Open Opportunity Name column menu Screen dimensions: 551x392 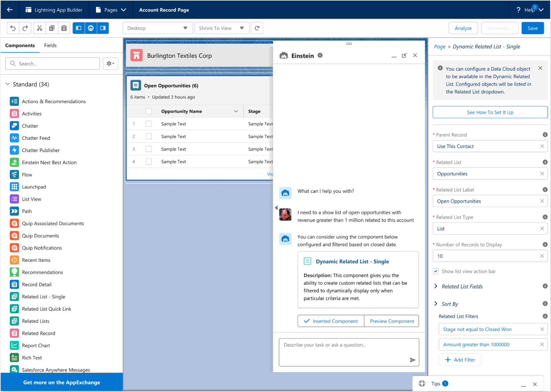coord(236,111)
